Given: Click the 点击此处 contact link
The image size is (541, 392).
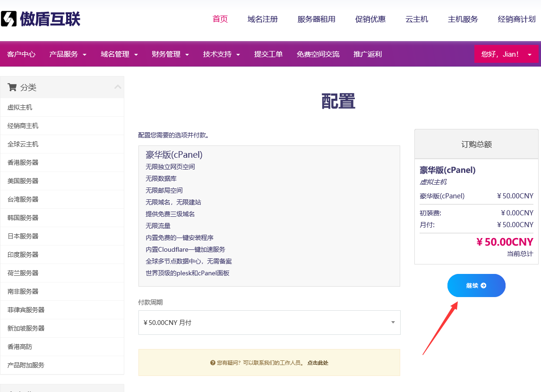Looking at the screenshot, I should [318, 363].
